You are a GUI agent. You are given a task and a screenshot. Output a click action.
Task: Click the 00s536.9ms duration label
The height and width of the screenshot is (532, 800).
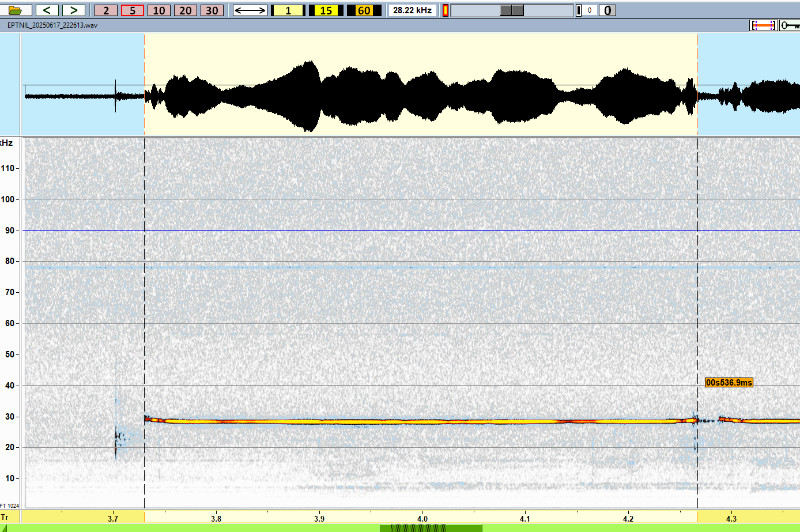pyautogui.click(x=729, y=382)
